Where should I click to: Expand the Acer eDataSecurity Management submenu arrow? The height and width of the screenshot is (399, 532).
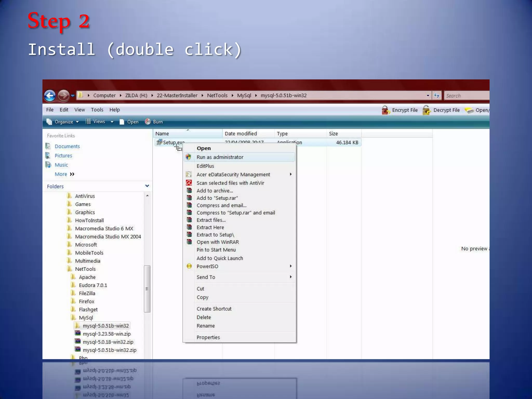(291, 174)
